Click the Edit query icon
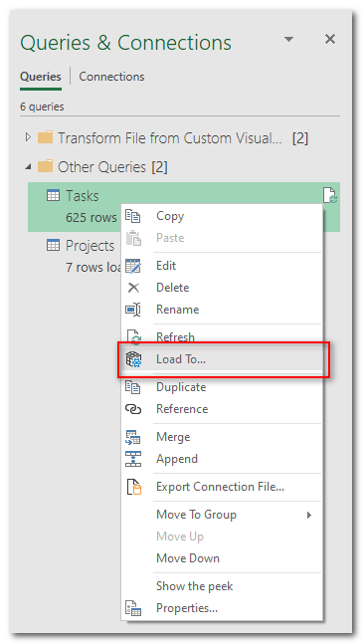This screenshot has width=363, height=644. (x=133, y=266)
